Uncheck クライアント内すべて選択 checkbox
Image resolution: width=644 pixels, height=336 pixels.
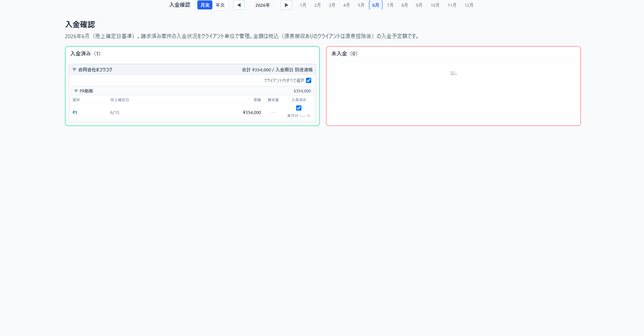coord(309,80)
